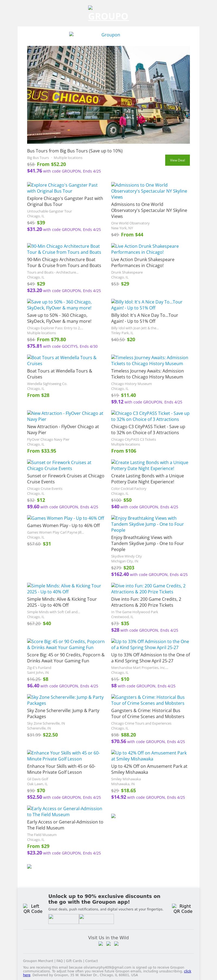Click the middle social icon under Visit Us
Image resolution: width=217 pixels, height=980 pixels.
(x=109, y=944)
